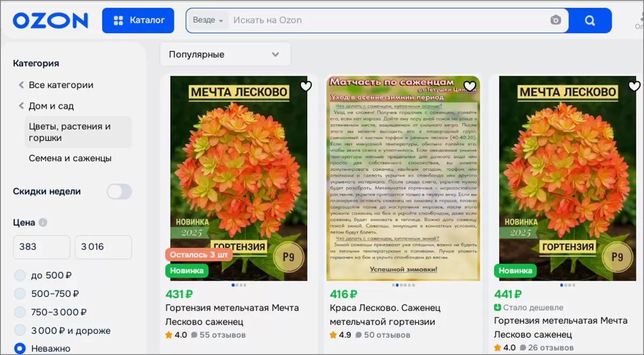The width and height of the screenshot is (644, 355).
Task: Go to Дом и сад category
Action: 51,106
